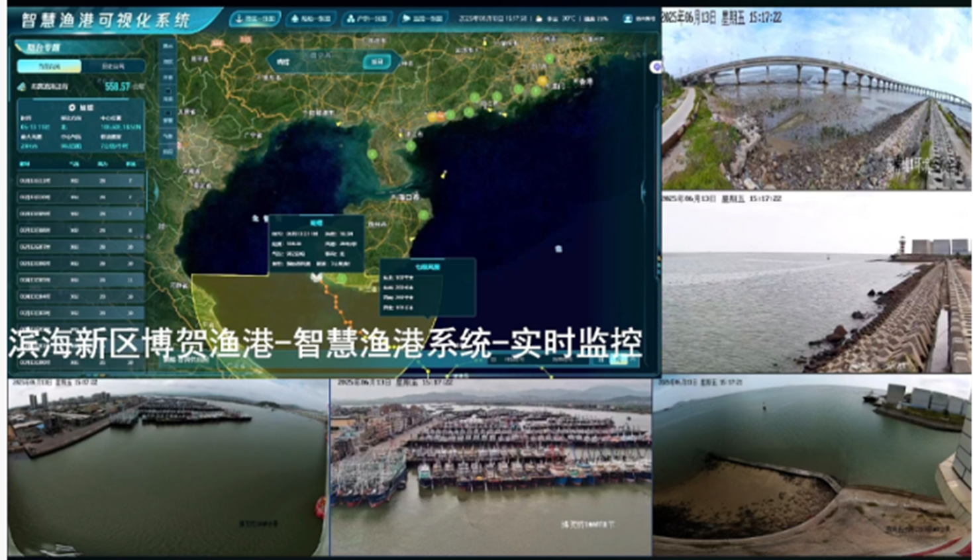Toggle the second layer button in vertical map toolbar
Image resolution: width=973 pixels, height=560 pixels.
pos(168,62)
